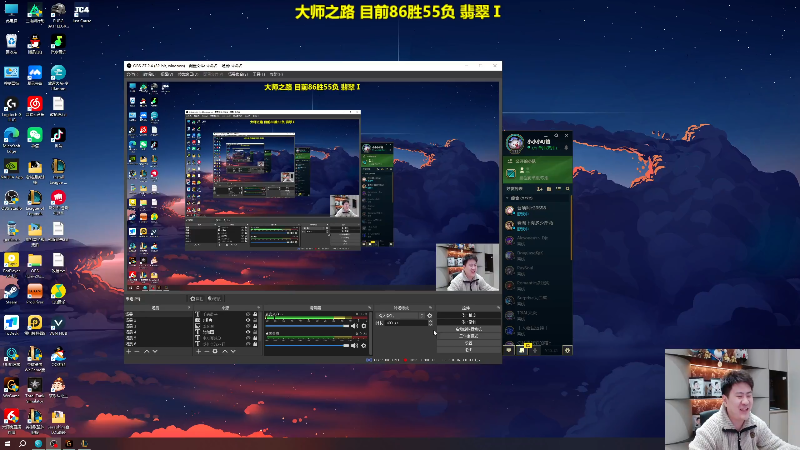Screen dimensions: 800x450
Task: Open the Edit menu in OBS
Action: [148, 74]
